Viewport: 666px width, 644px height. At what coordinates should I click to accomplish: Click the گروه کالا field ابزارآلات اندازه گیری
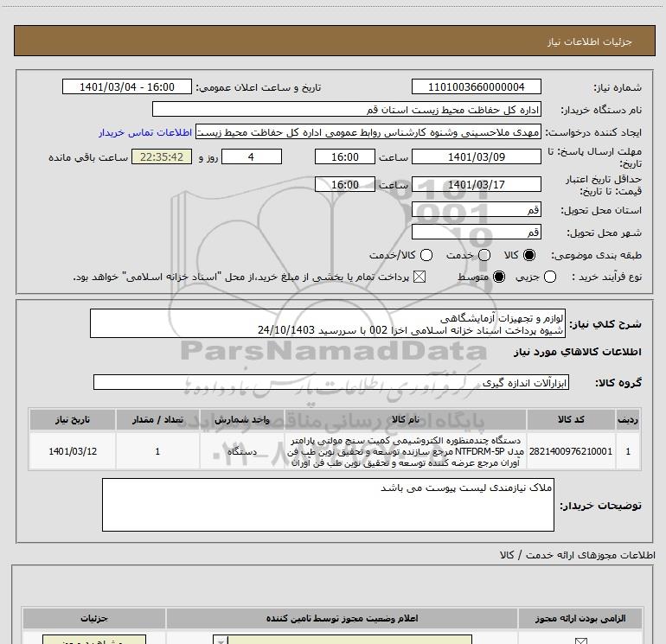coord(331,382)
